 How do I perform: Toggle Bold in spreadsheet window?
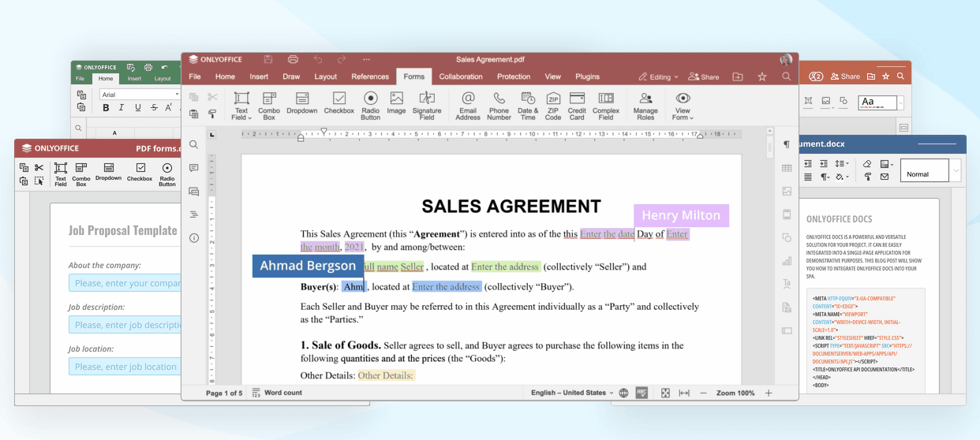coord(105,108)
